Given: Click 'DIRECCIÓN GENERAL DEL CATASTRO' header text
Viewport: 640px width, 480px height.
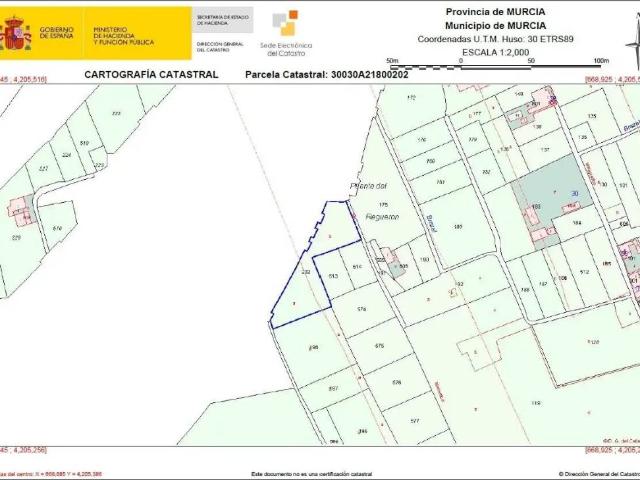Looking at the screenshot, I should coord(220,47).
